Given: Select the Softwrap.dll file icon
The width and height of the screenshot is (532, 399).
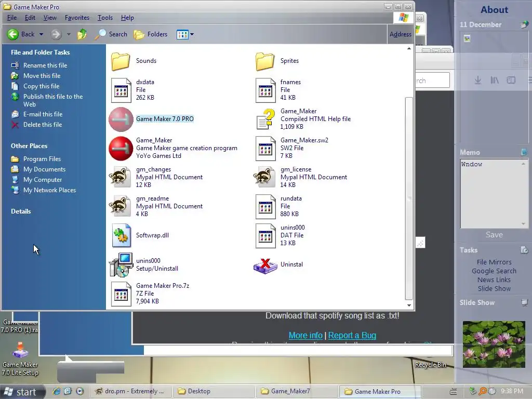Looking at the screenshot, I should click(x=122, y=235).
